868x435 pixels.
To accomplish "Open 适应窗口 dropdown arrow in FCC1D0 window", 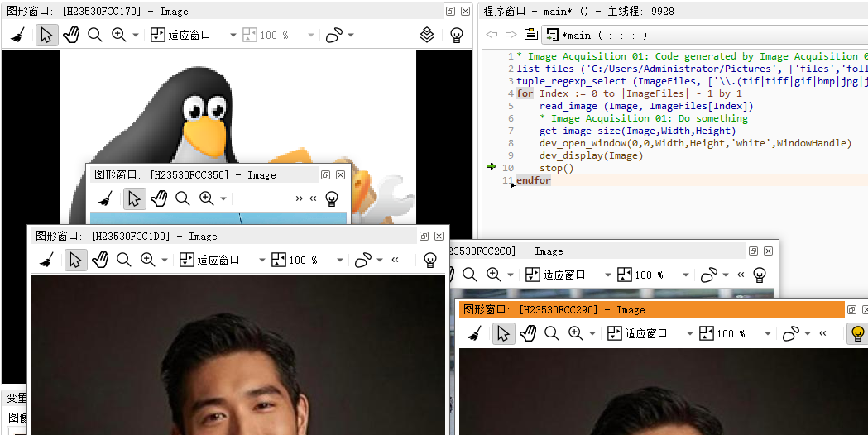I will click(261, 261).
